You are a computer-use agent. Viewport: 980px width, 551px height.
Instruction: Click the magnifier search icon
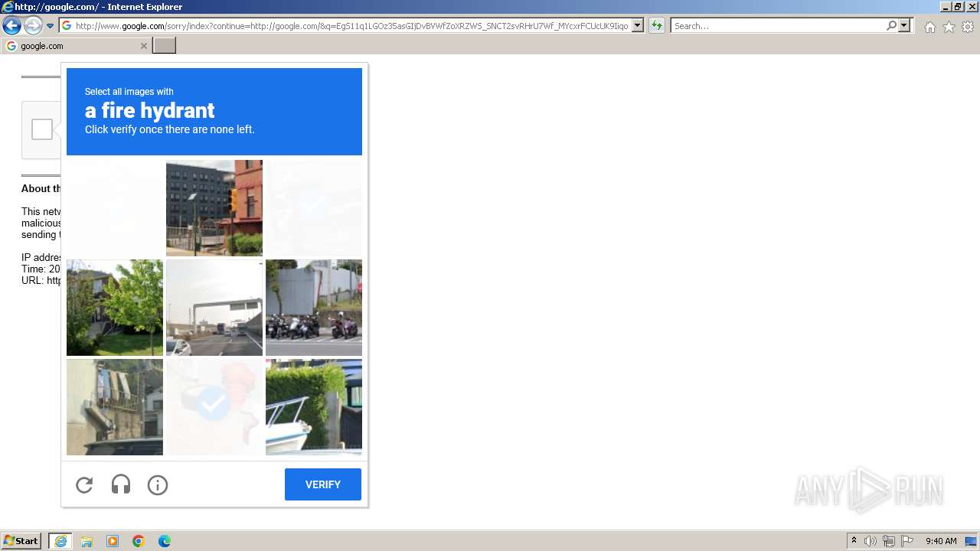891,26
